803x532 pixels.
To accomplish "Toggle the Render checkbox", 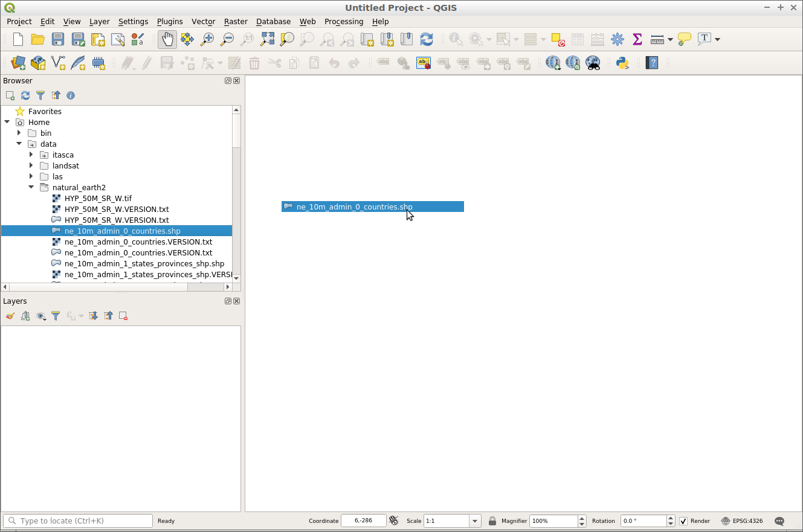I will [x=683, y=521].
